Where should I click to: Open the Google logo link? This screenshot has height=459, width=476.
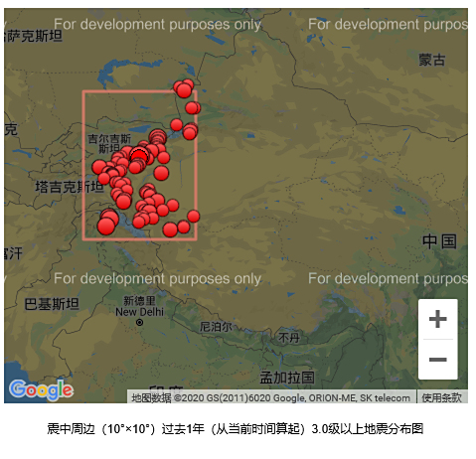click(x=41, y=389)
